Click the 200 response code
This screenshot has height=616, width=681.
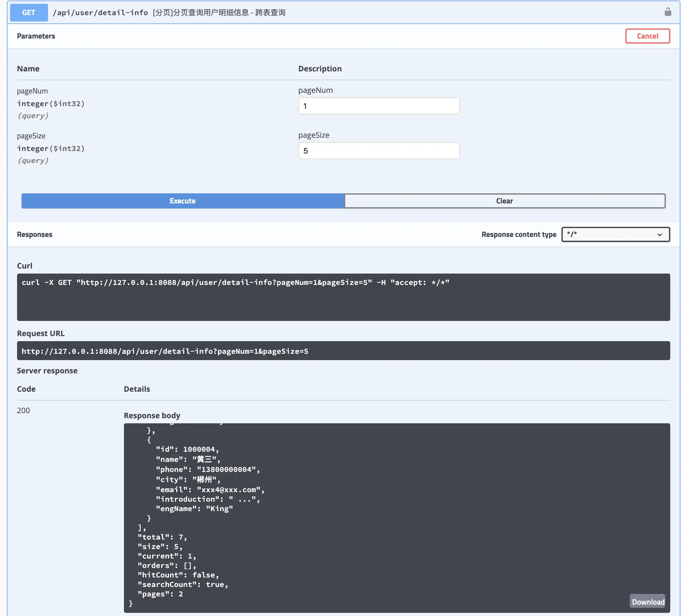[x=23, y=410]
